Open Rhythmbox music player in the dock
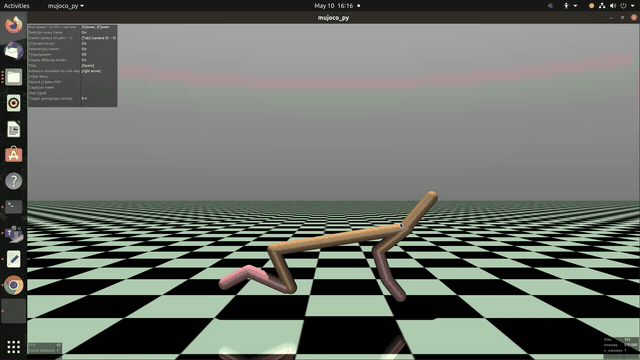This screenshot has width=640, height=360. tap(13, 103)
